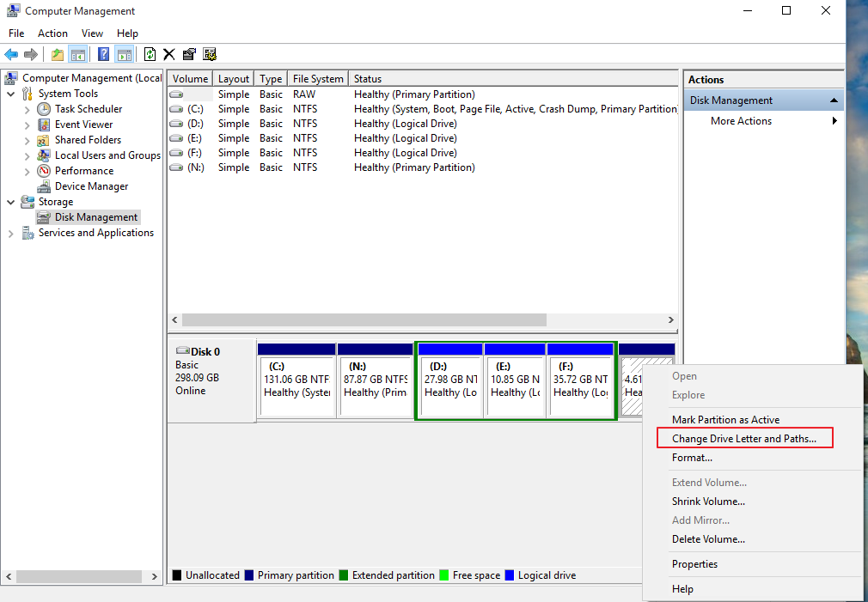This screenshot has width=868, height=602.
Task: Open the Help menu in menu bar
Action: tap(127, 33)
